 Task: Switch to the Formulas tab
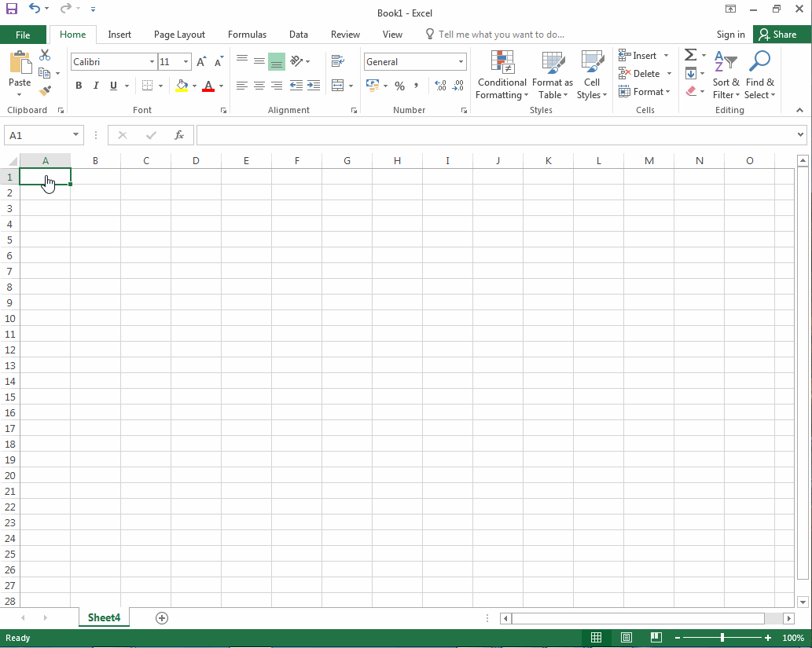click(x=247, y=35)
